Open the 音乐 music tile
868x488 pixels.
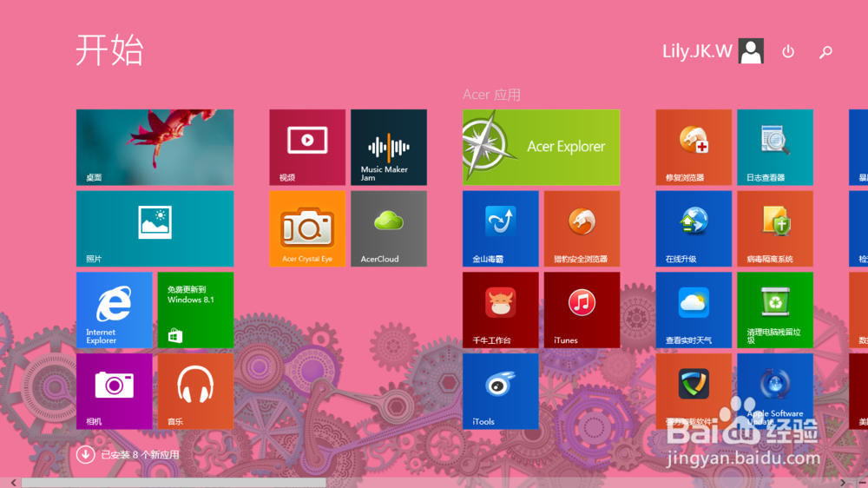tap(195, 392)
